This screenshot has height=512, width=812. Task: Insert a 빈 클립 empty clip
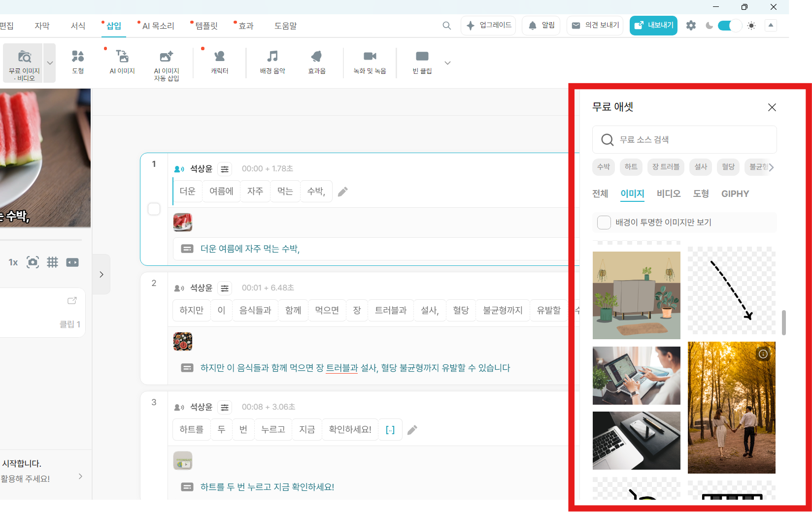(421, 62)
